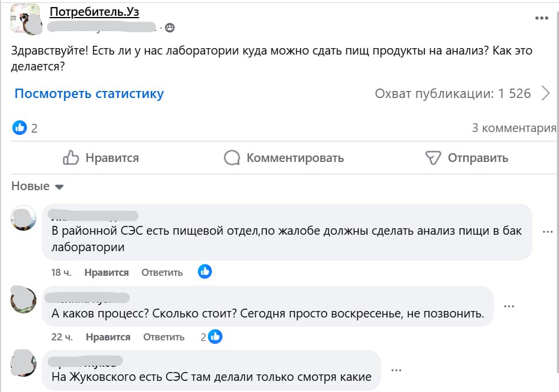The image size is (559, 392).
Task: Like the comment posted 18 ч. ago
Action: coord(106,272)
